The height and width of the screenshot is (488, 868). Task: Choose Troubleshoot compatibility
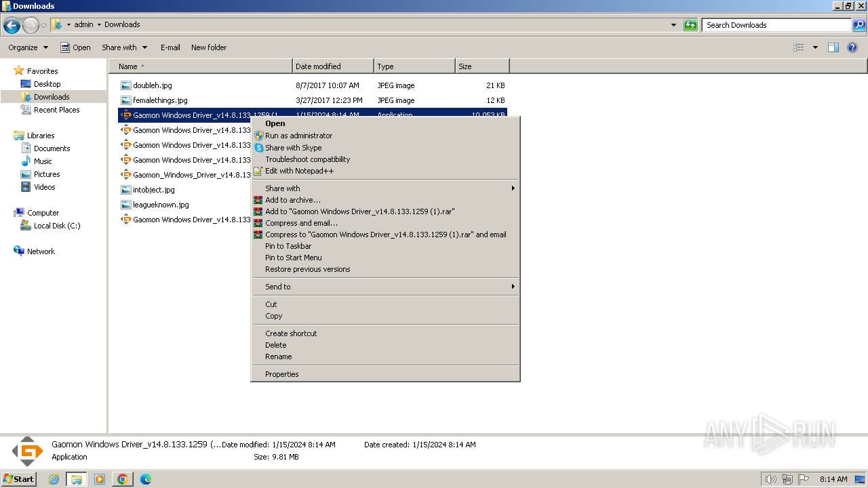coord(385,159)
